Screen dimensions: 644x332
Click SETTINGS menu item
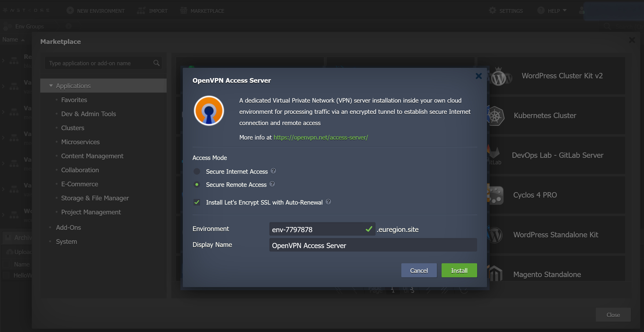coord(511,11)
